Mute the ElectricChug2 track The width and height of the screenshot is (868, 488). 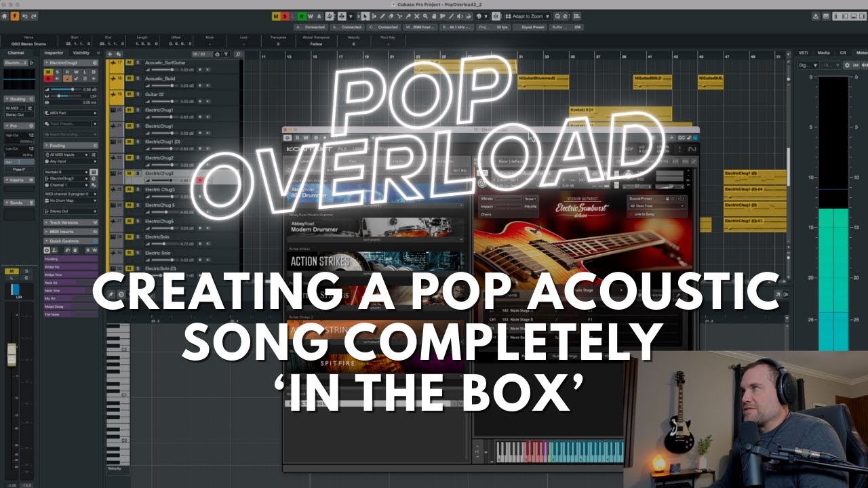pyautogui.click(x=130, y=157)
